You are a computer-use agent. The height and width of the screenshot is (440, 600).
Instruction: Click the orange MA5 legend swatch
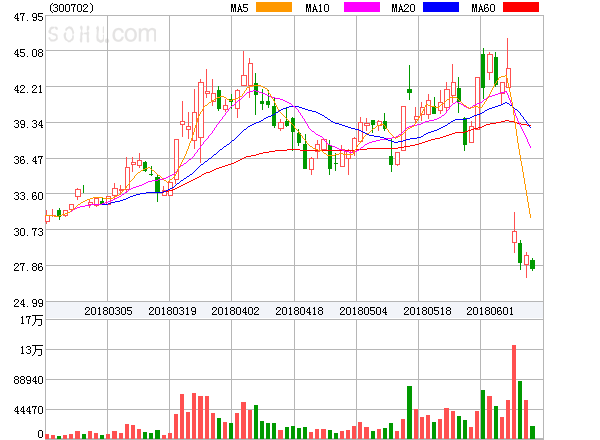(x=274, y=7)
